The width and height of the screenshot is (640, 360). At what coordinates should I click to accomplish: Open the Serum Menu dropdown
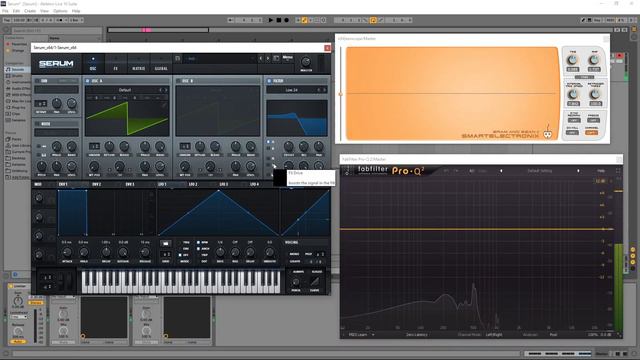point(287,58)
